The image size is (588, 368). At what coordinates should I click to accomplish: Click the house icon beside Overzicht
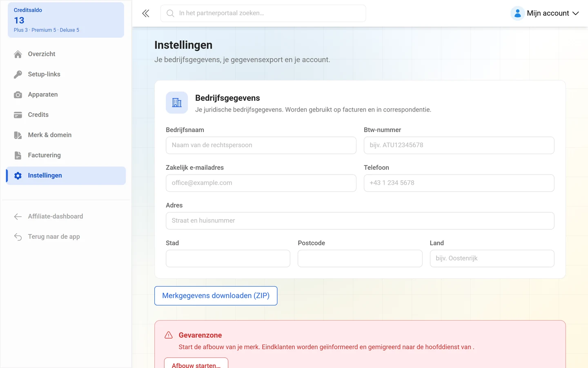coord(18,54)
